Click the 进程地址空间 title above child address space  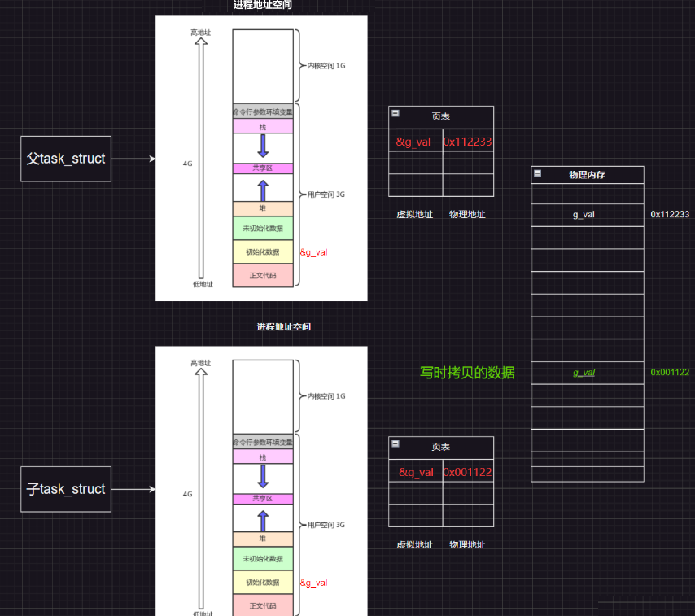[x=284, y=327]
